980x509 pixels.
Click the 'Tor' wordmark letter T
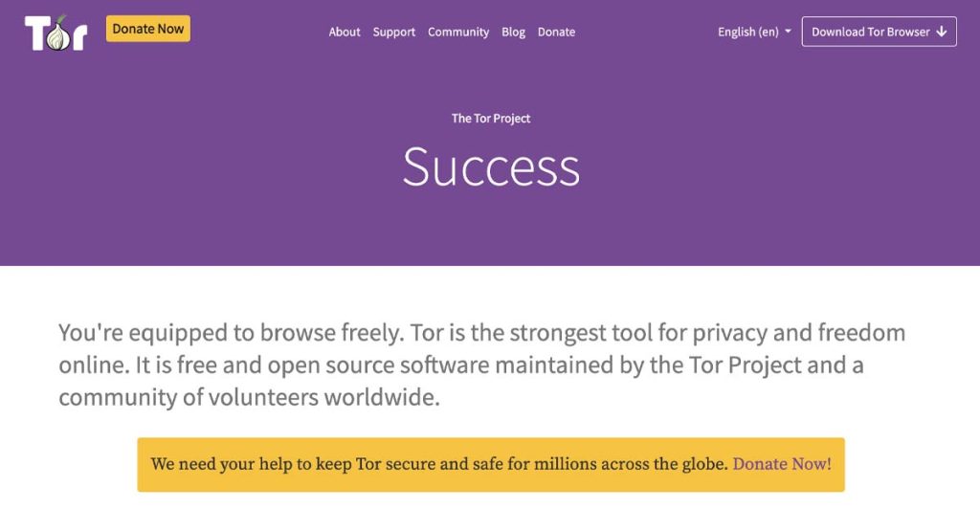pos(35,33)
